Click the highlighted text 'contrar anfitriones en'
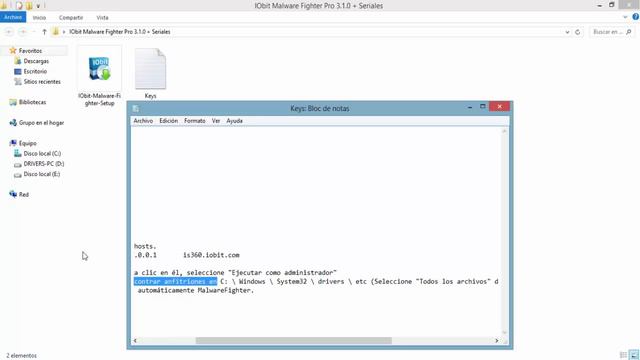640x360 pixels. coord(176,282)
